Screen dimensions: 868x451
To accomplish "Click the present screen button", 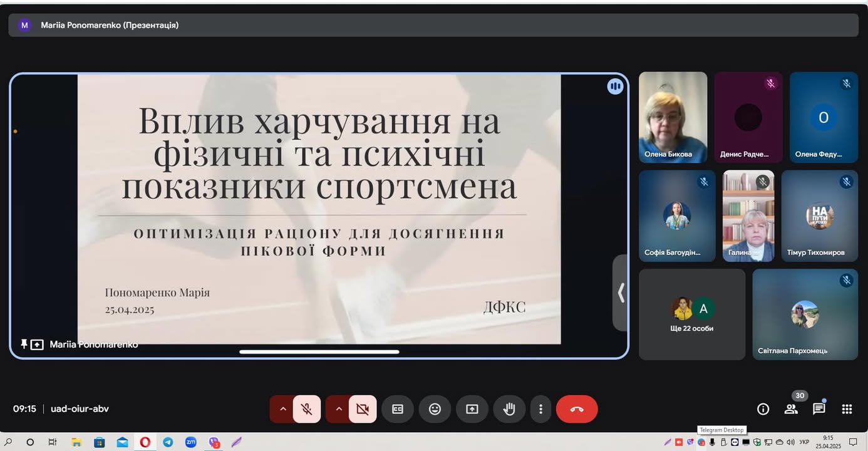I will [472, 409].
